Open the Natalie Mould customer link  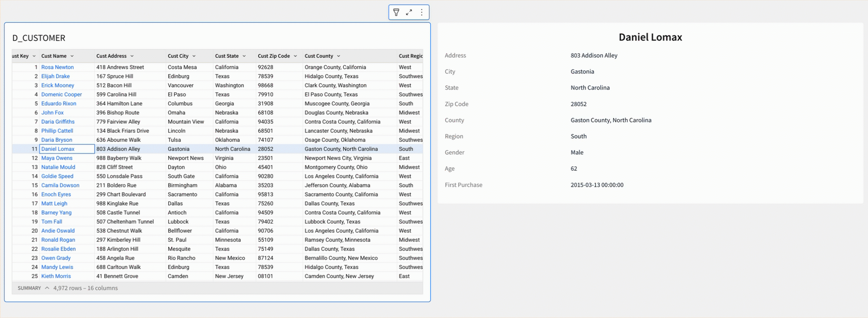[58, 167]
